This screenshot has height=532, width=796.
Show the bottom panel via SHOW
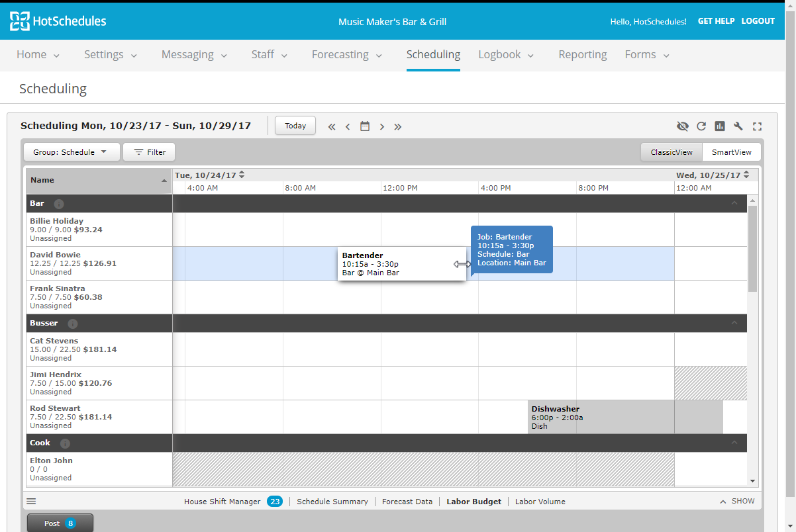click(737, 502)
